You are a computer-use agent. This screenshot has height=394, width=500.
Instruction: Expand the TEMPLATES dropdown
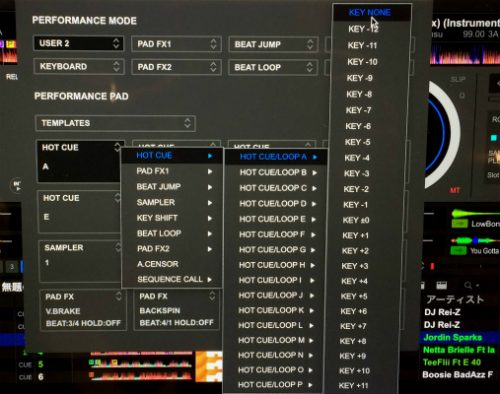pos(115,123)
